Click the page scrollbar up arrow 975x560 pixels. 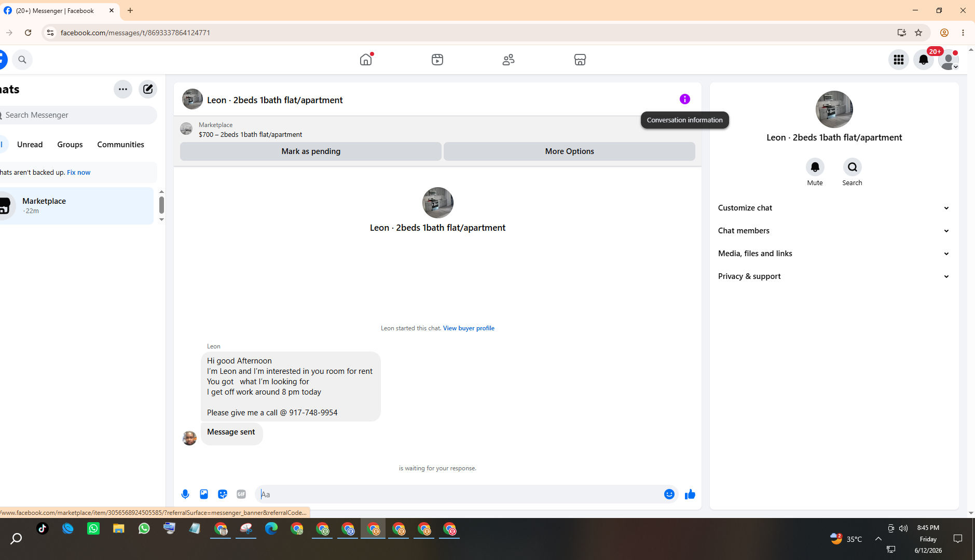971,50
